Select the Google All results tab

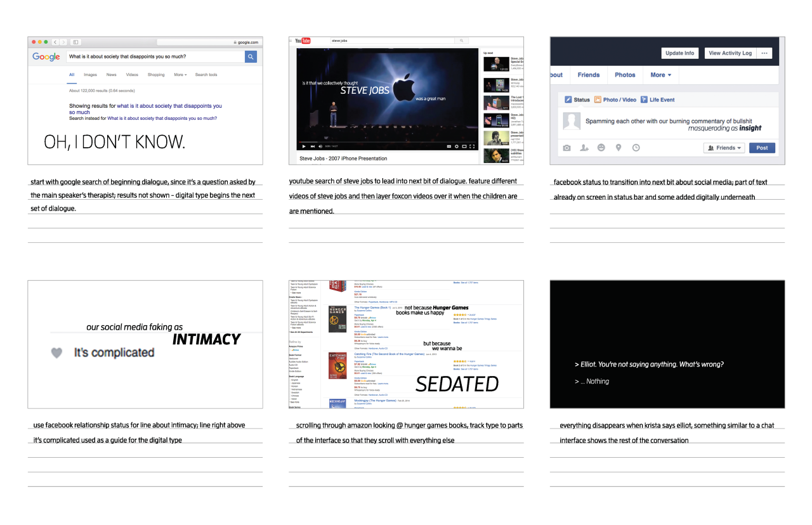pyautogui.click(x=72, y=75)
